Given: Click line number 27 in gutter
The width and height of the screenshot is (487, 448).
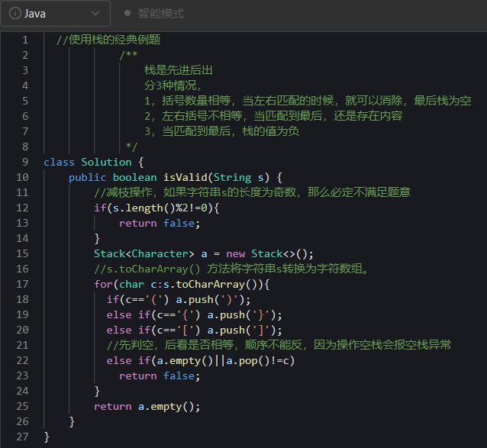Looking at the screenshot, I should 22,437.
